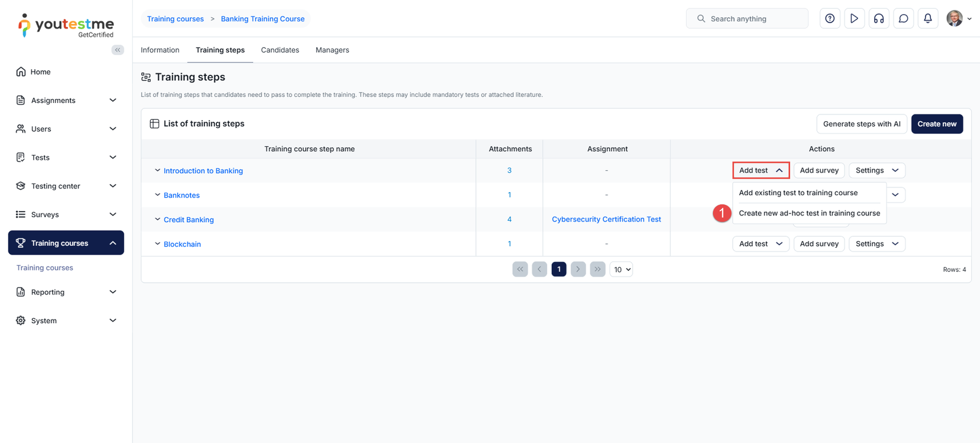Click the play video tutorial icon

[x=854, y=18]
